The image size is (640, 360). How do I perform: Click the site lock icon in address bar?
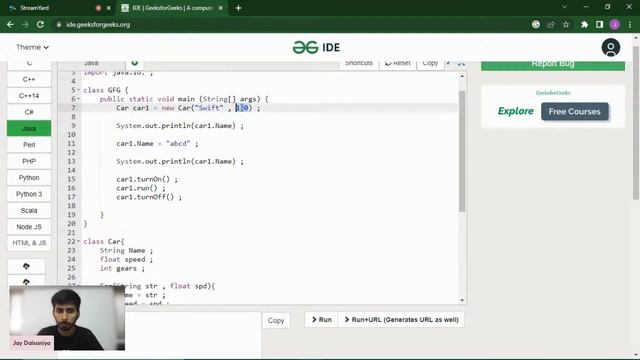(x=59, y=24)
